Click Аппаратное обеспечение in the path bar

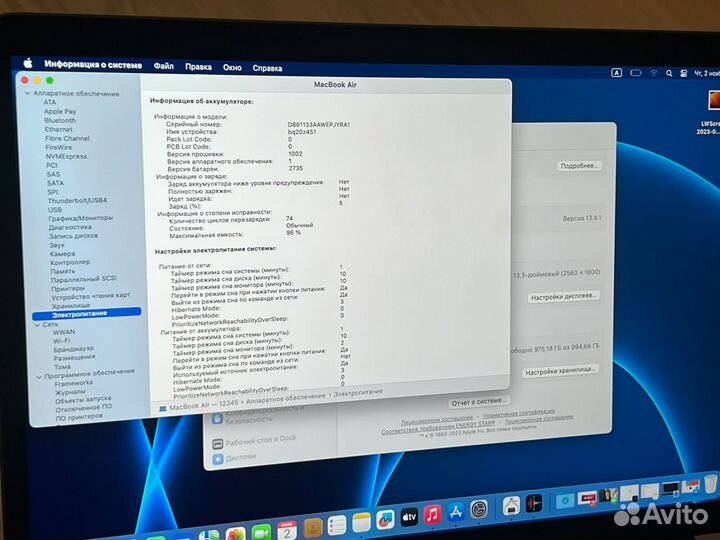coord(285,399)
